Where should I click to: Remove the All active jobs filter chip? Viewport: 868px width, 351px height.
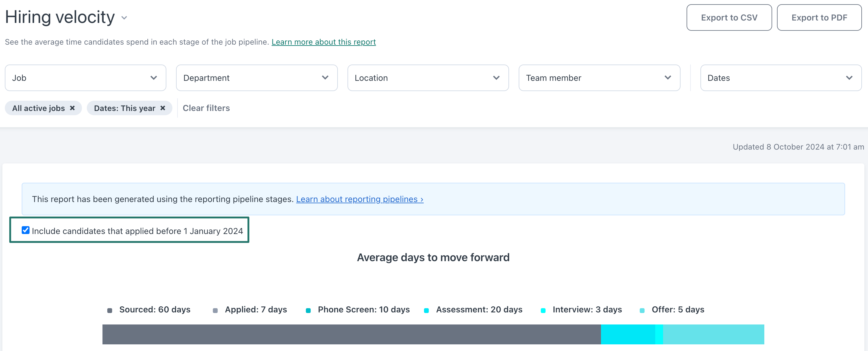click(x=72, y=108)
